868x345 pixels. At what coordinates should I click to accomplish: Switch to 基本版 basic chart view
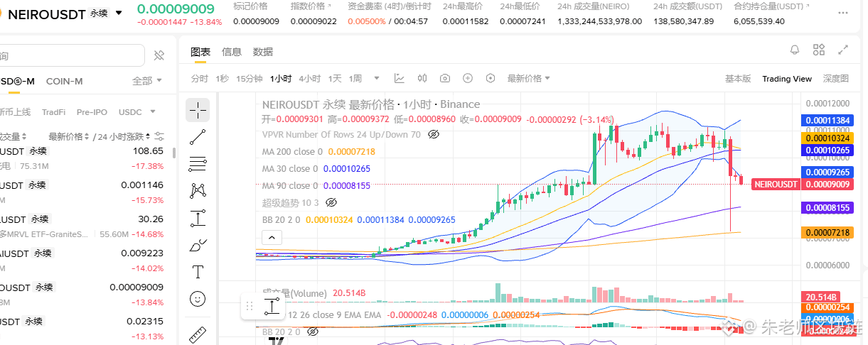click(738, 79)
